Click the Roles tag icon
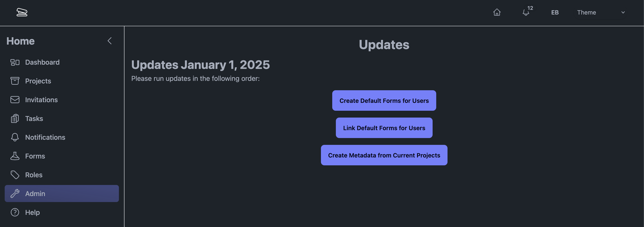 [15, 175]
